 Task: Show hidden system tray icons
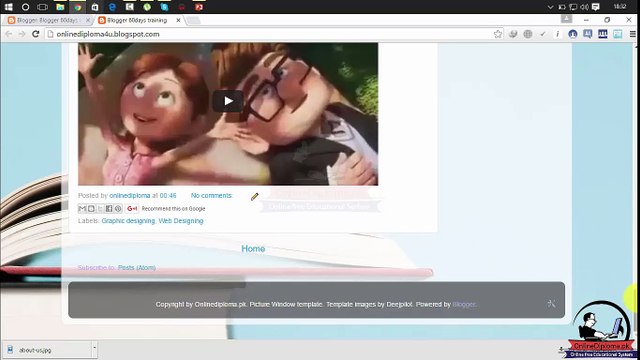coord(550,7)
